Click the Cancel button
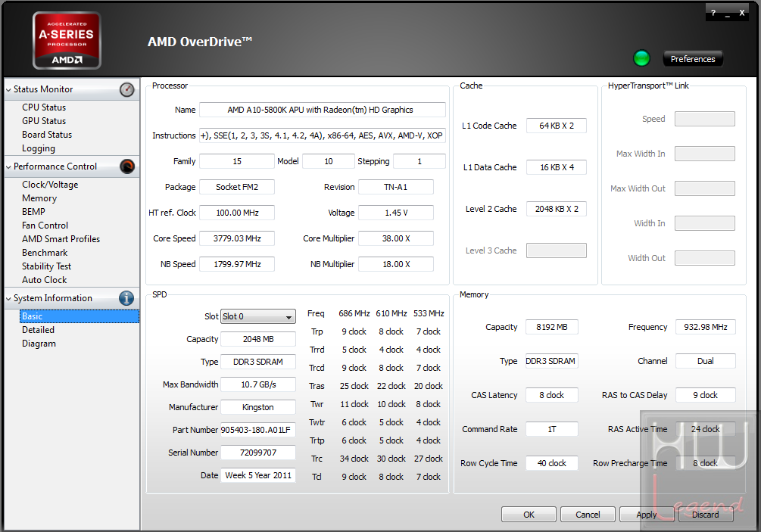 coord(588,514)
